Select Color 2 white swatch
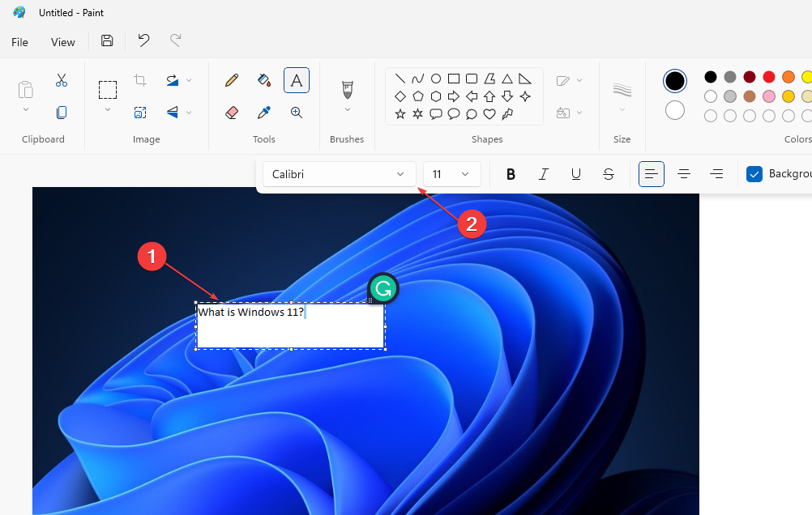Screen dimensions: 812x515 tap(675, 110)
